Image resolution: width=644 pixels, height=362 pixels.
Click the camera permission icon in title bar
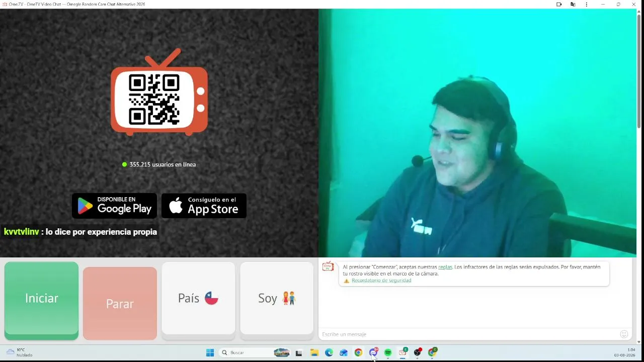point(559,5)
